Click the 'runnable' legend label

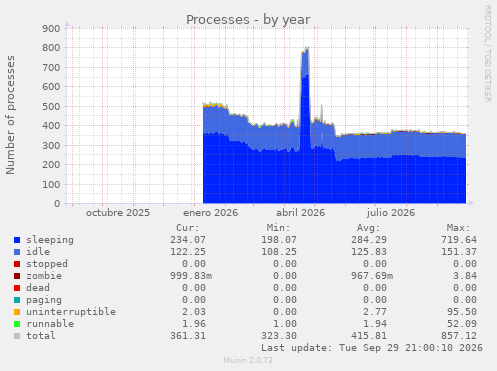tap(50, 324)
